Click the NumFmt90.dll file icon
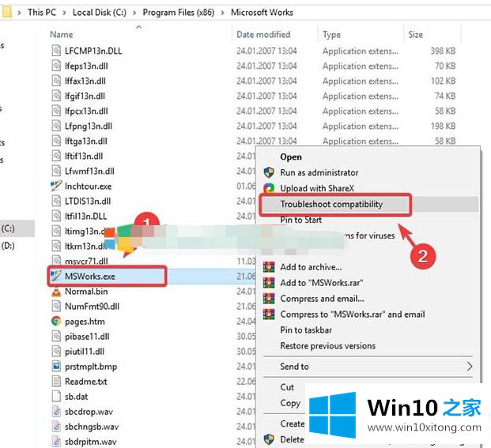Screen dimensions: 491x448 pyautogui.click(x=56, y=306)
